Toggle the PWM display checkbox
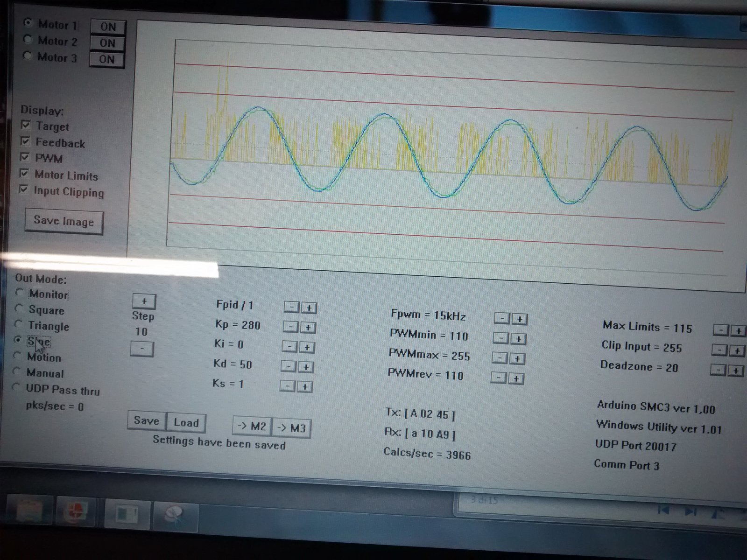Viewport: 747px width, 560px height. coord(25,157)
